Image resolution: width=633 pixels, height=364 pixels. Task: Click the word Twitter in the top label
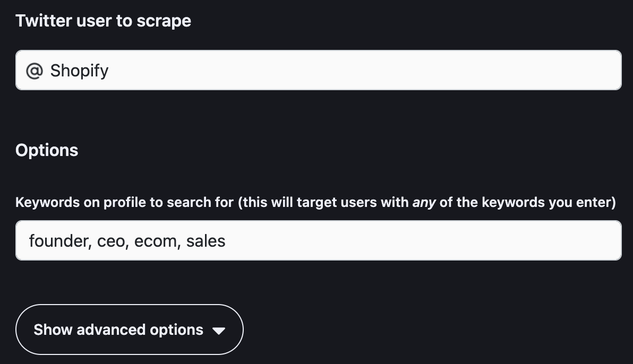click(44, 21)
